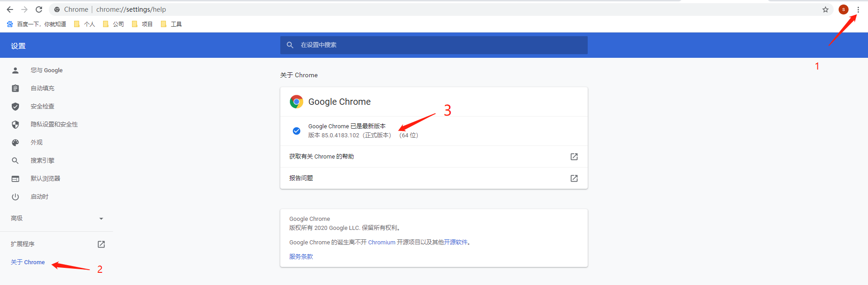Select 自动填充 in the sidebar
The height and width of the screenshot is (285, 868).
click(x=42, y=88)
